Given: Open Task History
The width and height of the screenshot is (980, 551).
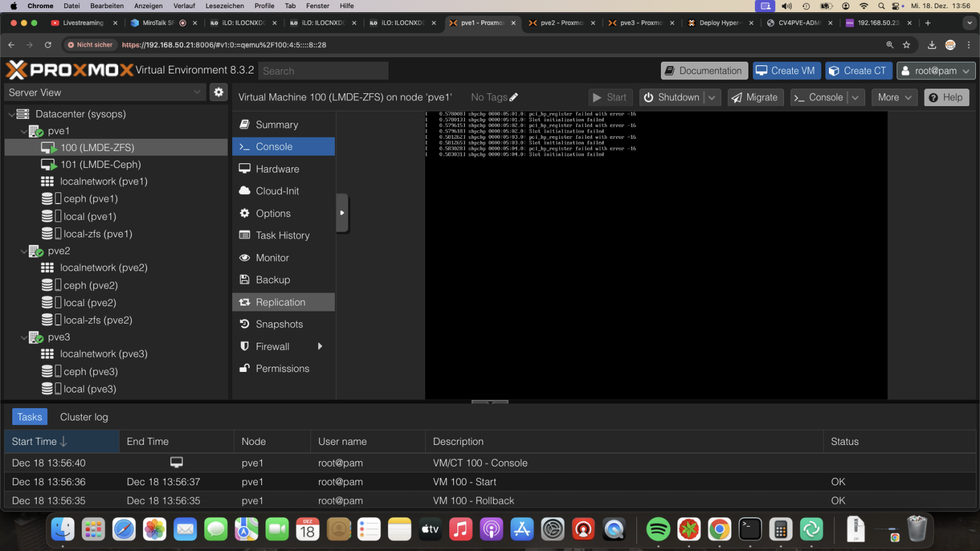Looking at the screenshot, I should click(x=283, y=236).
